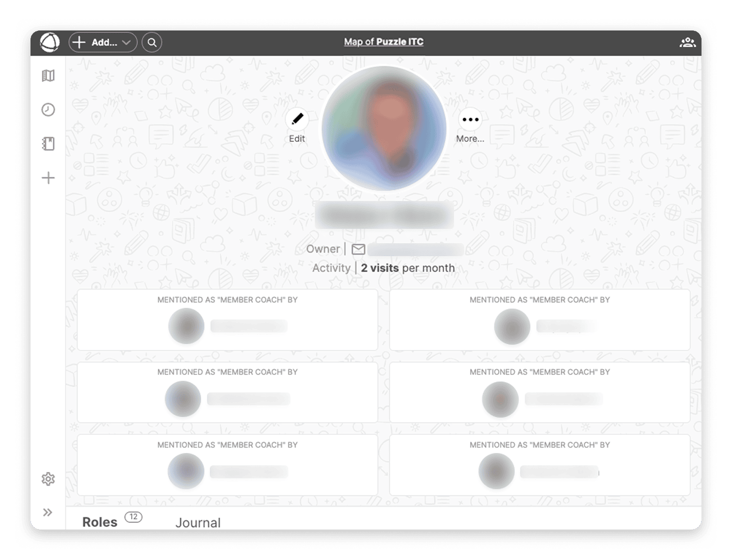
Task: Click the large profile picture at the top
Action: (x=384, y=130)
